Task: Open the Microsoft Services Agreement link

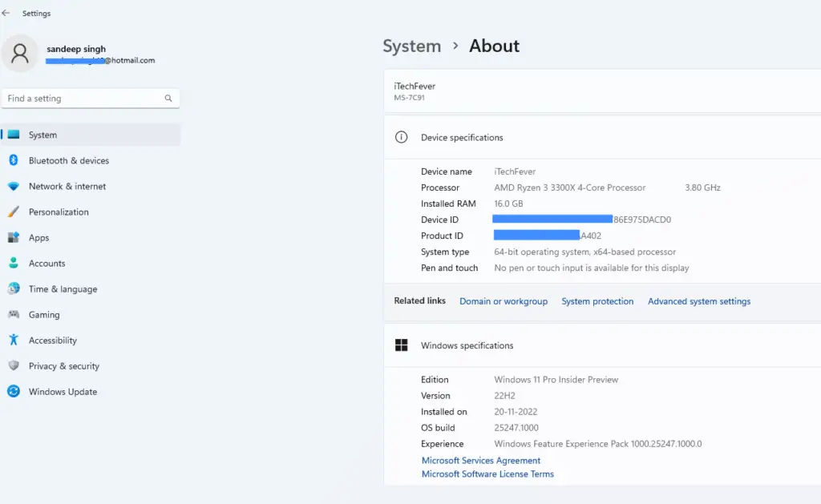Action: (x=481, y=460)
